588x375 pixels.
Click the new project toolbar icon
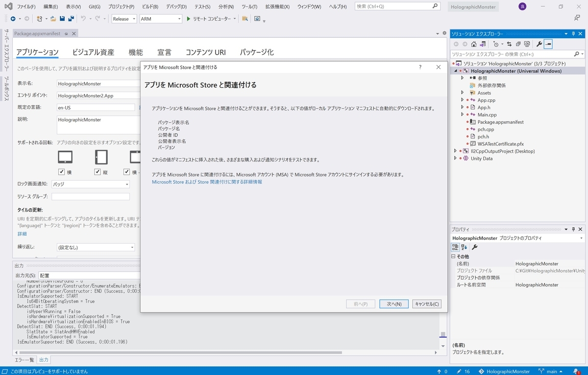click(x=39, y=19)
